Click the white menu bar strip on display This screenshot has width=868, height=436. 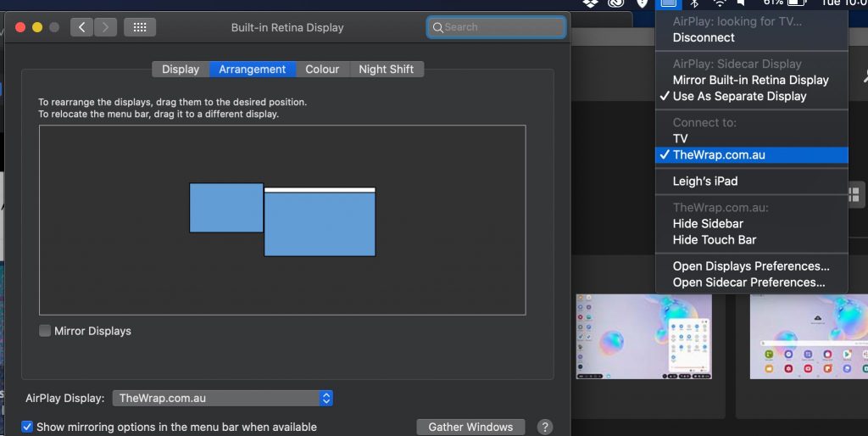point(320,190)
